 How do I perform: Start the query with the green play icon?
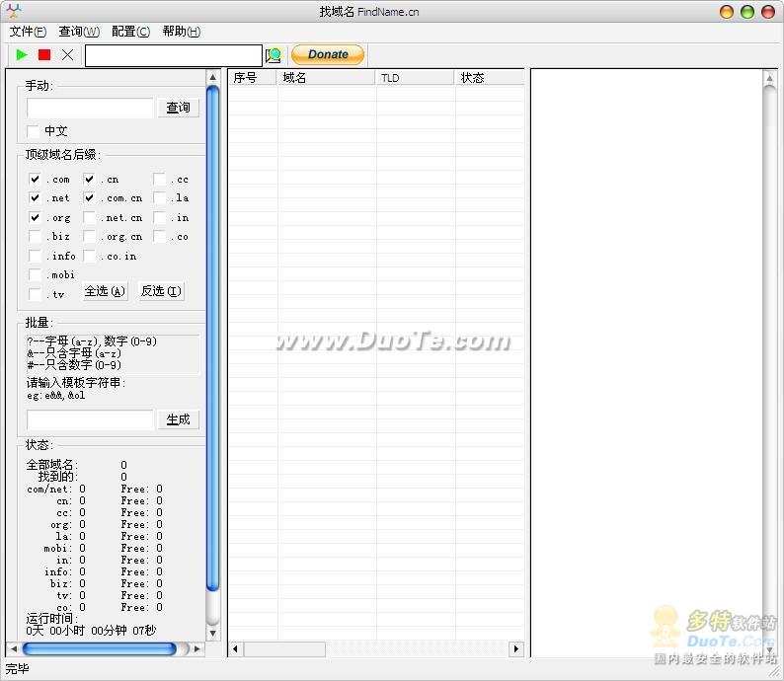22,54
